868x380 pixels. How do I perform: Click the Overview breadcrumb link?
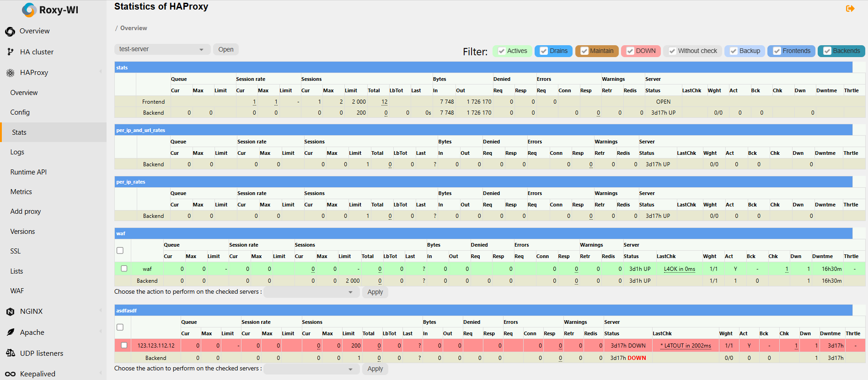pos(134,28)
